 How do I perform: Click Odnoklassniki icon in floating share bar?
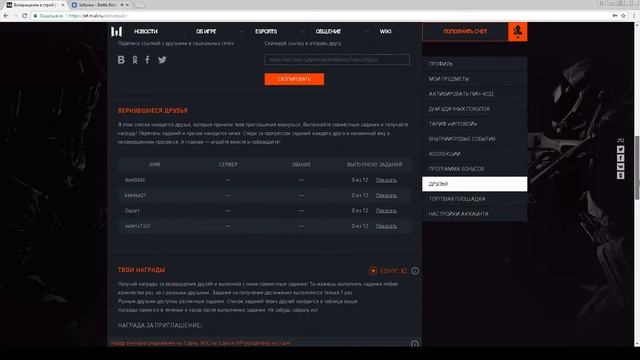click(620, 176)
